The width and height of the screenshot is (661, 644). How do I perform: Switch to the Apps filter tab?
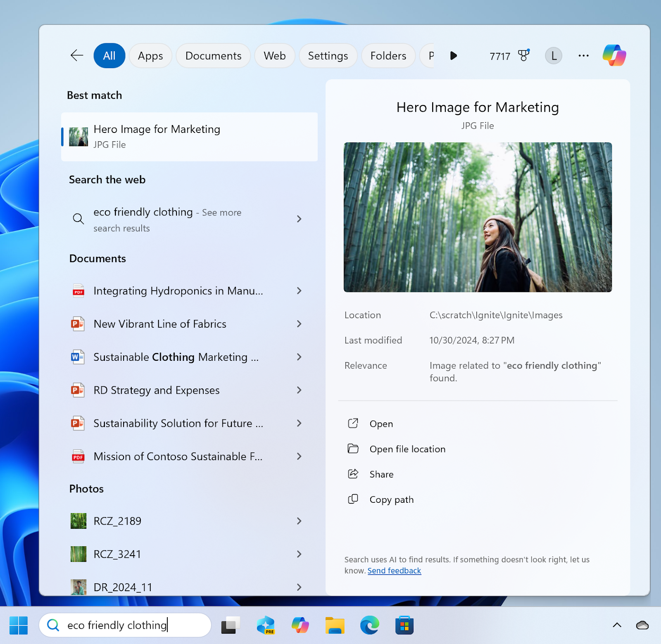pyautogui.click(x=150, y=55)
